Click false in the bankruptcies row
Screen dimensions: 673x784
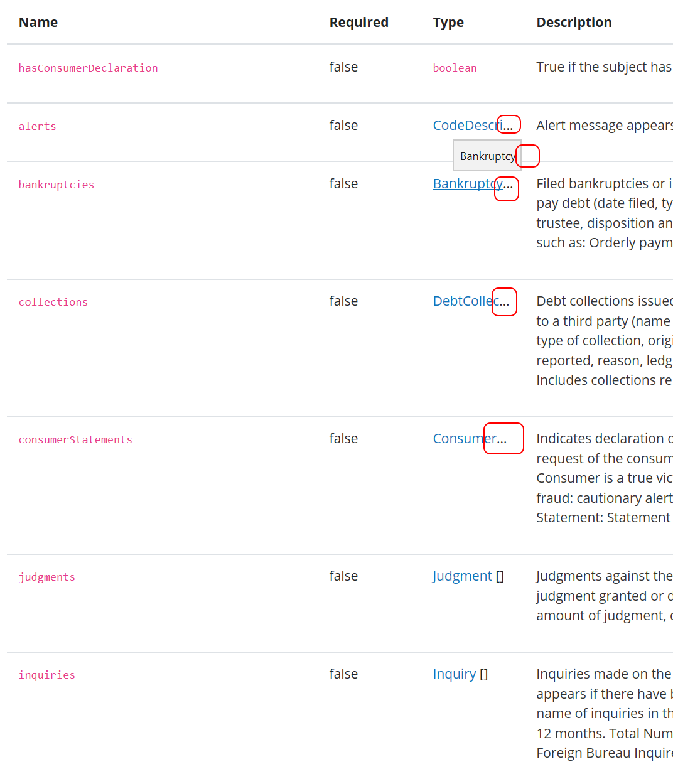(343, 184)
